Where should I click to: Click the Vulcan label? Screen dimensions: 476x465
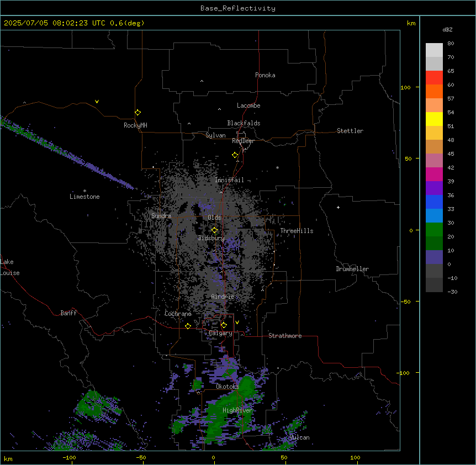[x=300, y=437]
